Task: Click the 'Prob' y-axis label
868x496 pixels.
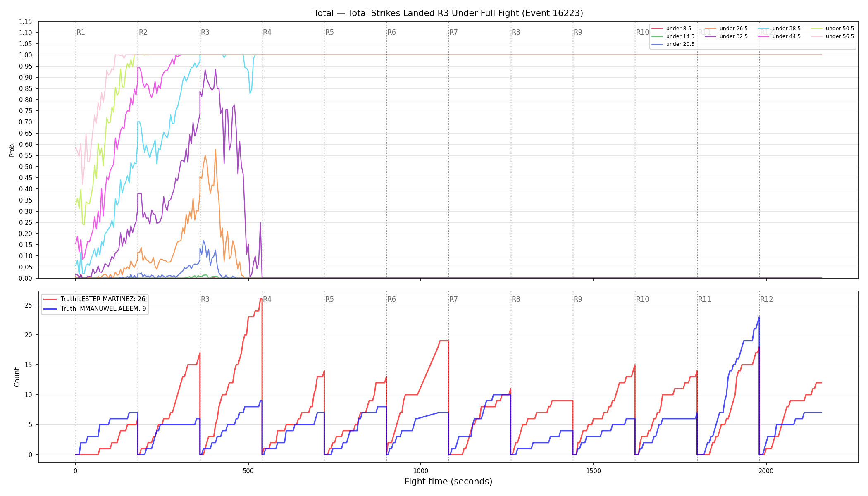Action: tap(12, 150)
